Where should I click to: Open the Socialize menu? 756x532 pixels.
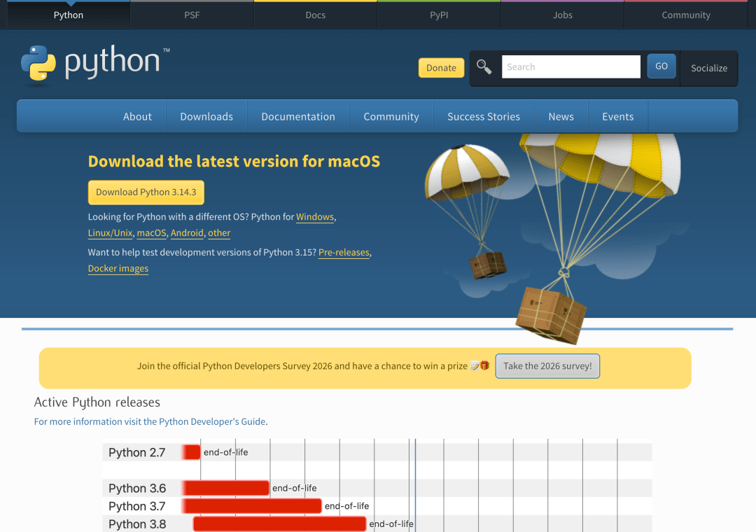point(708,68)
